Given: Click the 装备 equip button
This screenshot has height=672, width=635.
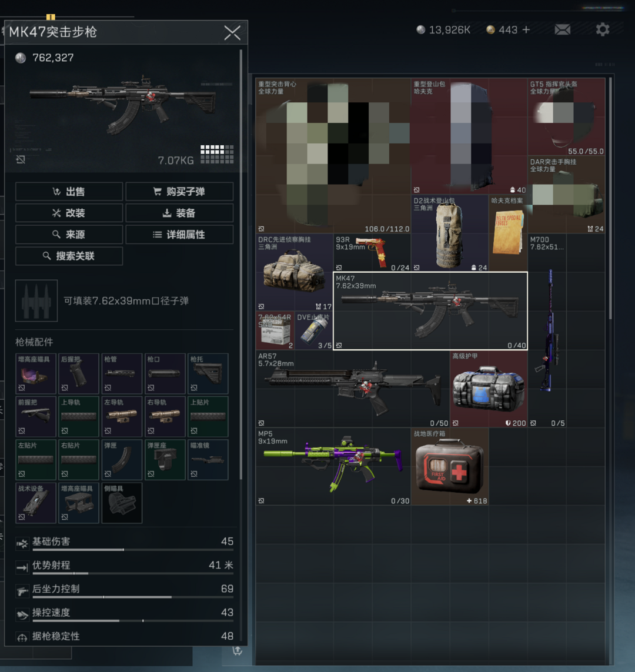Looking at the screenshot, I should (x=179, y=213).
